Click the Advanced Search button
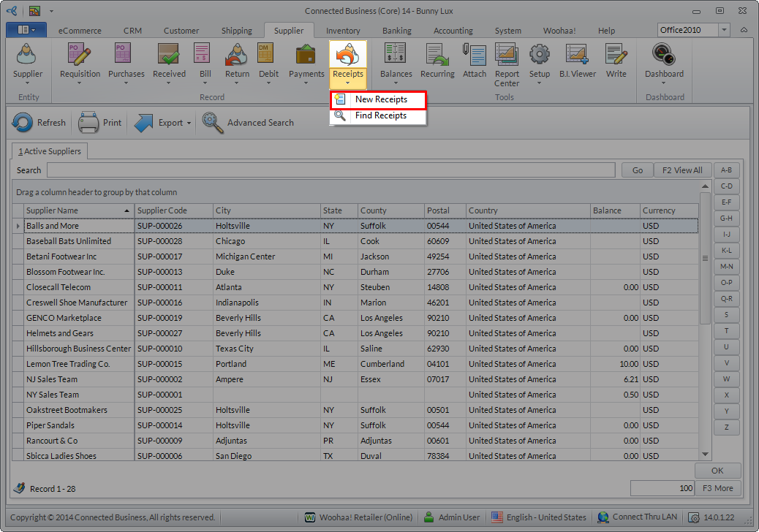Image resolution: width=759 pixels, height=532 pixels. point(249,123)
